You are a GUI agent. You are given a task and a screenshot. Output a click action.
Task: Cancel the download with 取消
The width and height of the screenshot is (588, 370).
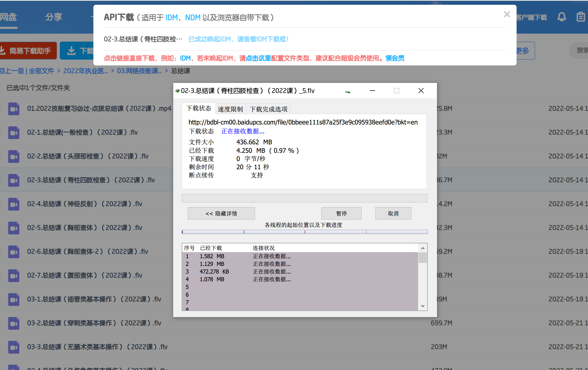[x=393, y=213]
